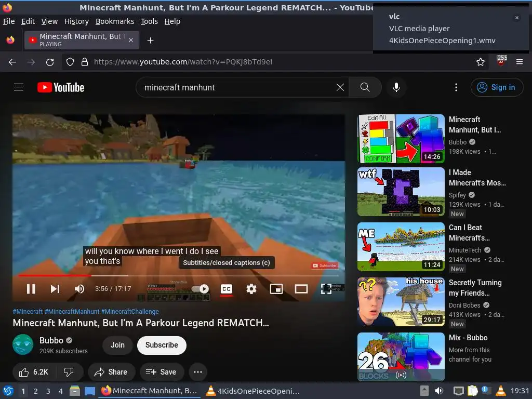This screenshot has width=532, height=399.
Task: Open MinuteTech's 11:24 video thumbnail
Action: click(x=401, y=247)
